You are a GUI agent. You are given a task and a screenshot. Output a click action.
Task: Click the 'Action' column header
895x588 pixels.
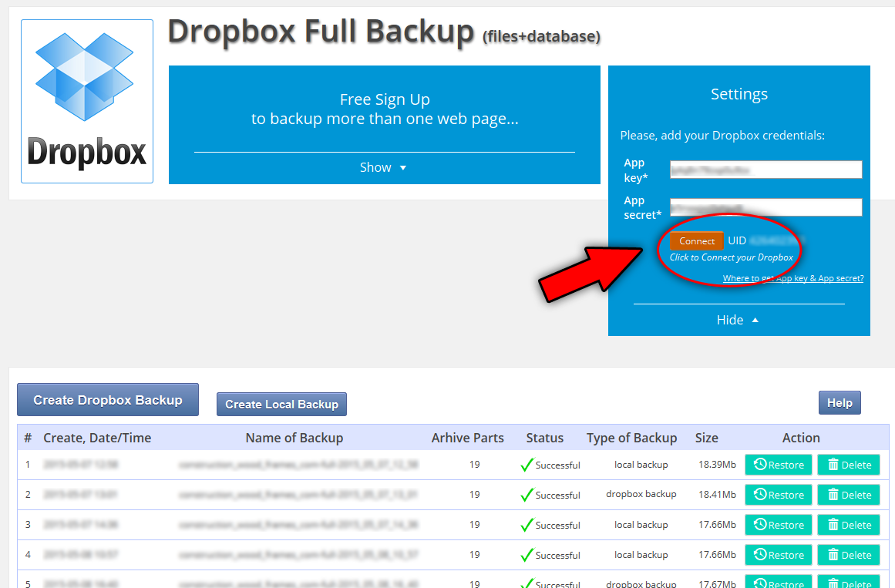click(x=801, y=438)
